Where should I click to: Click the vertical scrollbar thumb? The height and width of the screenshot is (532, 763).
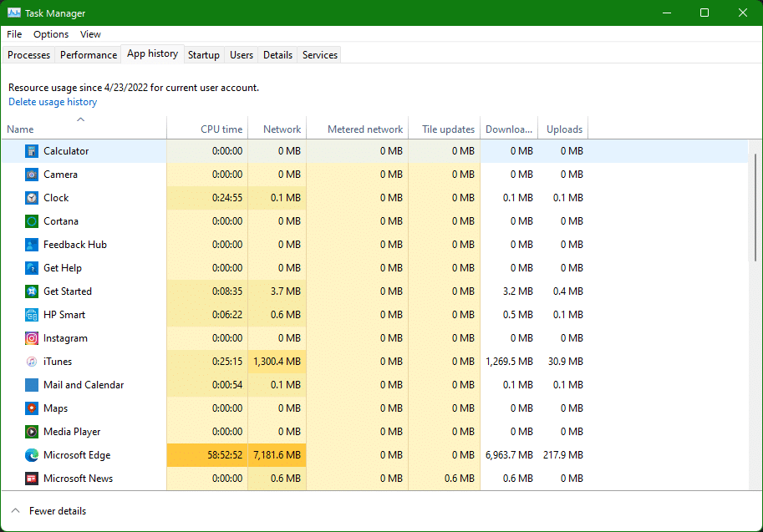tap(755, 208)
